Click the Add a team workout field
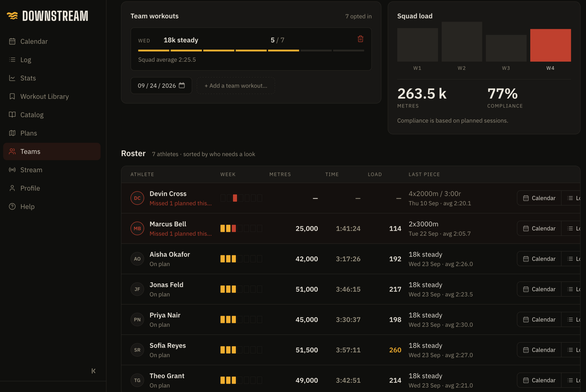The image size is (586, 392). 236,85
